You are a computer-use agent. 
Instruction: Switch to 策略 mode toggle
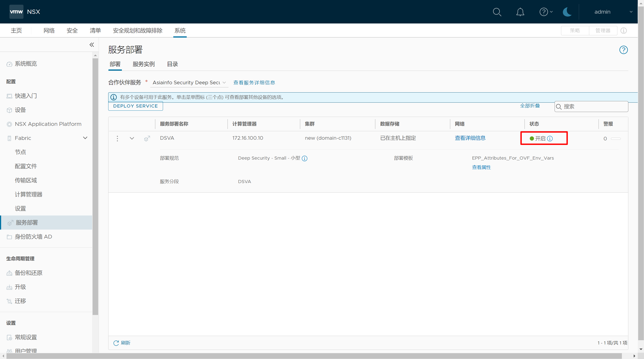575,30
